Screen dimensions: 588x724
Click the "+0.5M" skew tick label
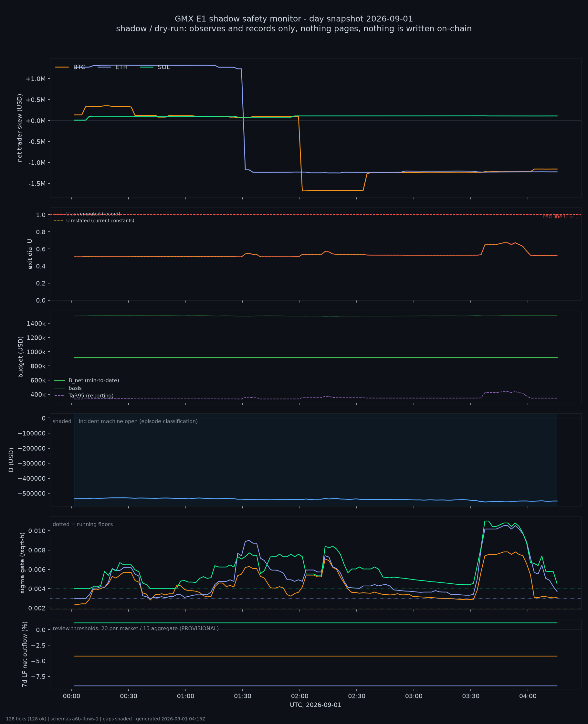click(x=36, y=100)
